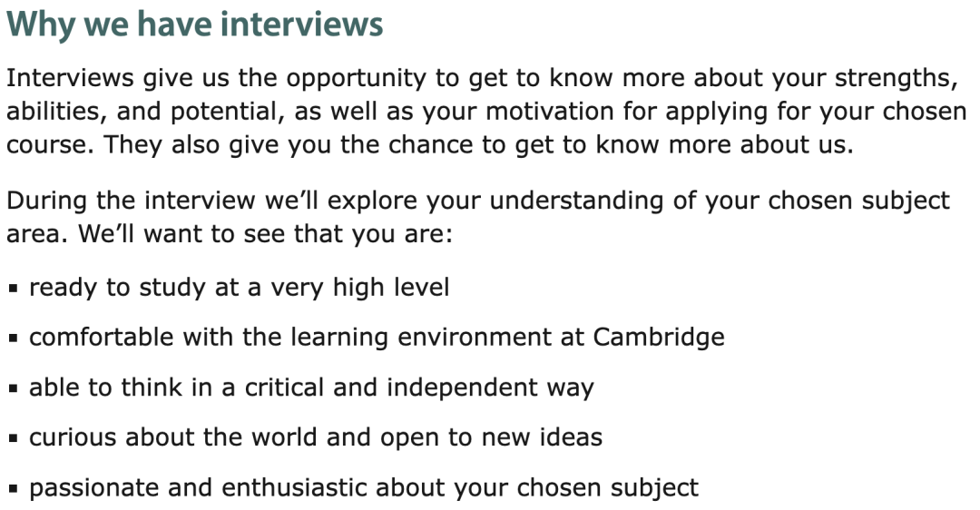Click 'ready to study at a very high level'
The width and height of the screenshot is (980, 510).
tap(239, 288)
